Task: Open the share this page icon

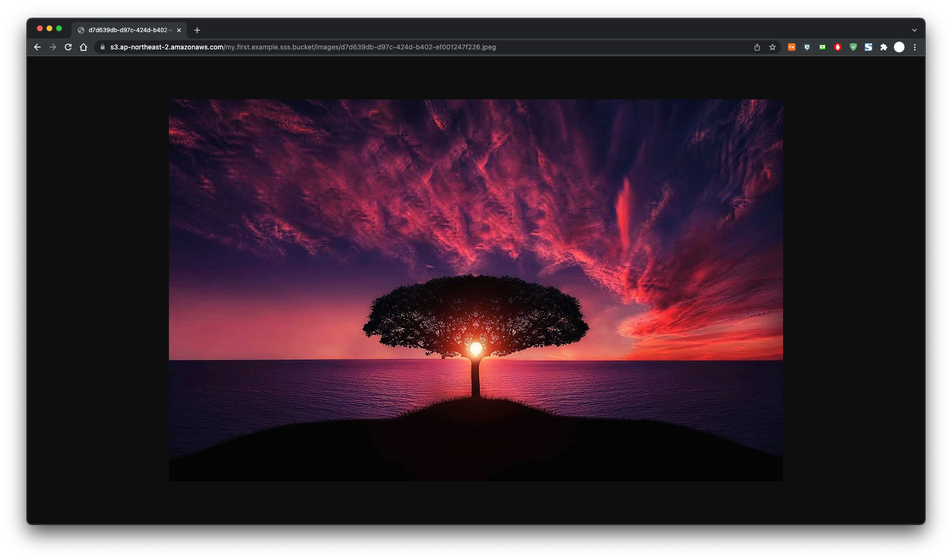Action: click(x=757, y=47)
